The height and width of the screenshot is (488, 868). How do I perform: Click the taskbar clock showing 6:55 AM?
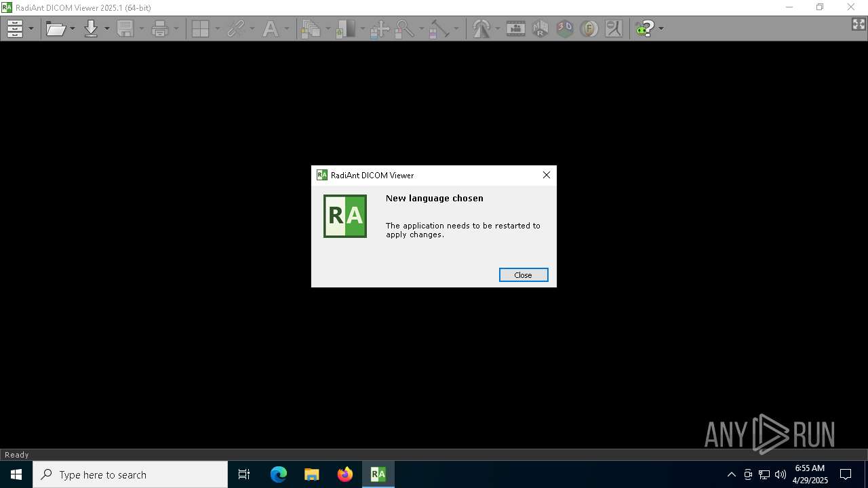pyautogui.click(x=810, y=474)
